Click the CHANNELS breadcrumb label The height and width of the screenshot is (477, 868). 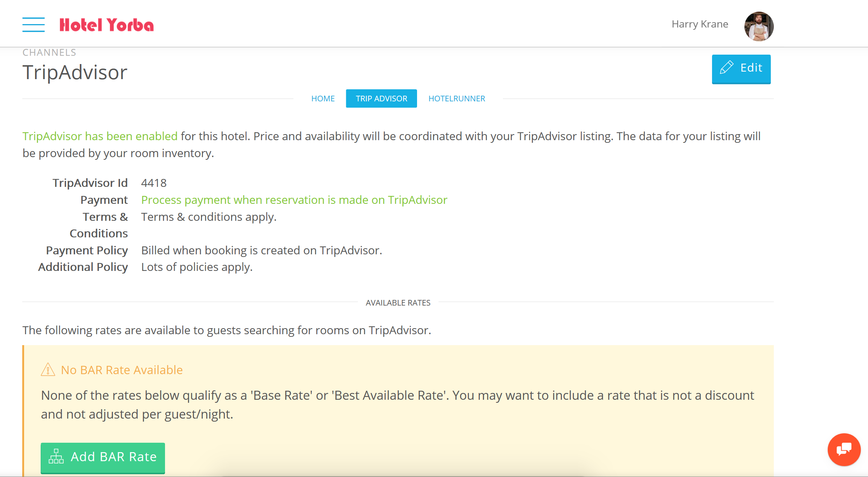coord(49,52)
